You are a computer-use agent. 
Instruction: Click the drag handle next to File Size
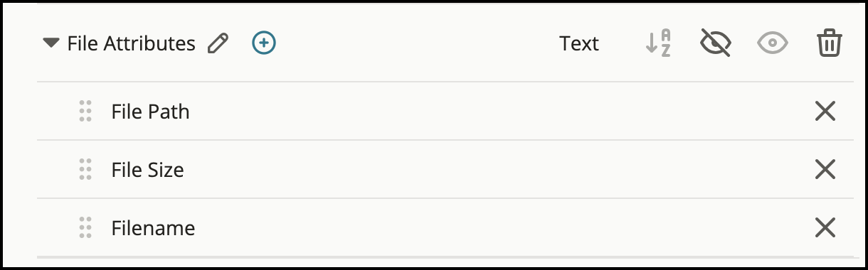85,170
